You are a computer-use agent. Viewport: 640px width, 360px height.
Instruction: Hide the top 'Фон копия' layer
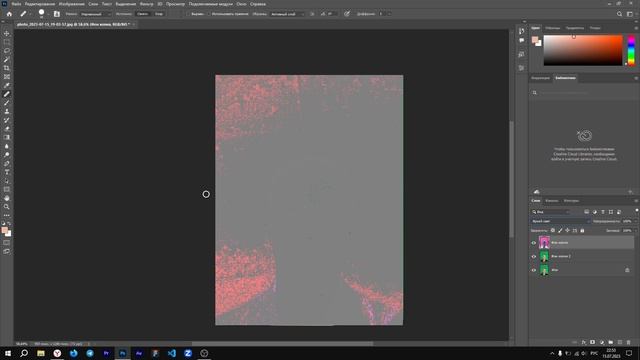coord(533,243)
